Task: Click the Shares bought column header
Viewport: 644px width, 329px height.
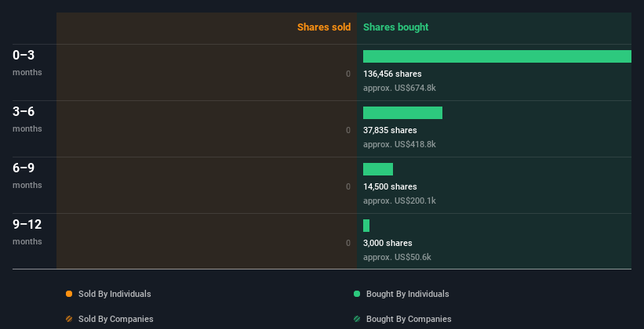Action: pos(395,27)
